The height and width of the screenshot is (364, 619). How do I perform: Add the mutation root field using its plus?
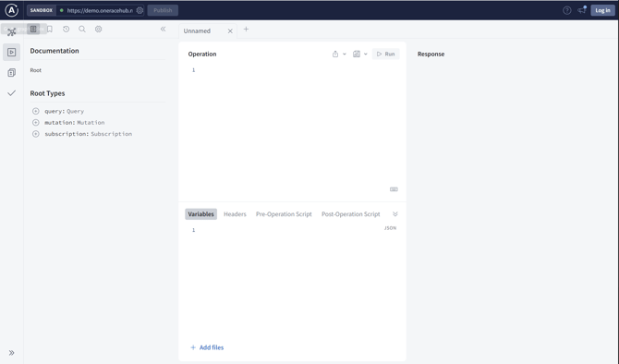click(x=35, y=123)
